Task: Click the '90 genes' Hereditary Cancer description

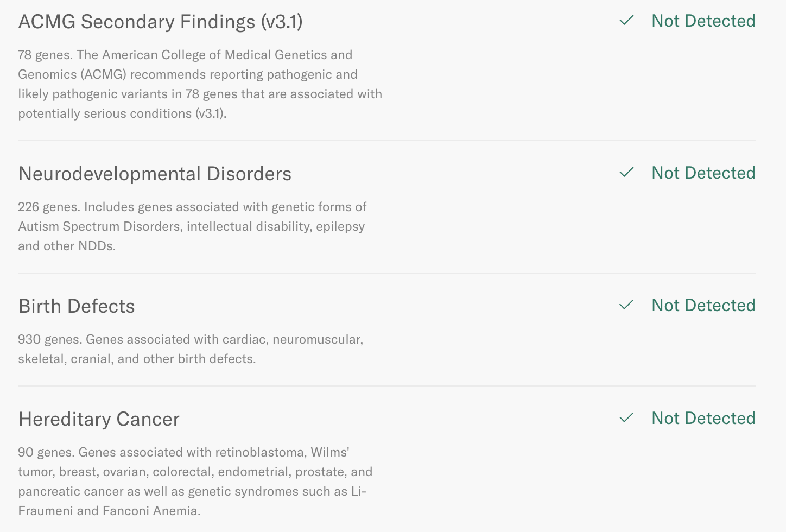Action: [195, 482]
